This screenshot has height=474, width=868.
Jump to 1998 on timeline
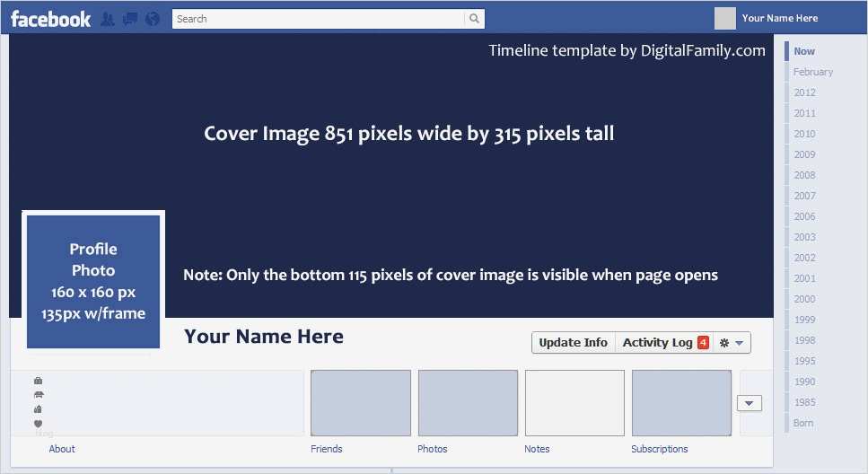click(804, 340)
